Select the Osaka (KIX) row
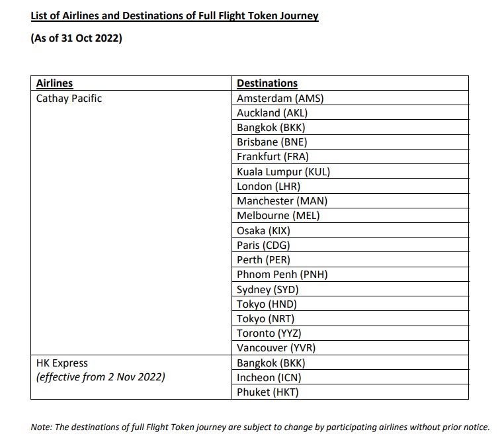 [x=350, y=230]
